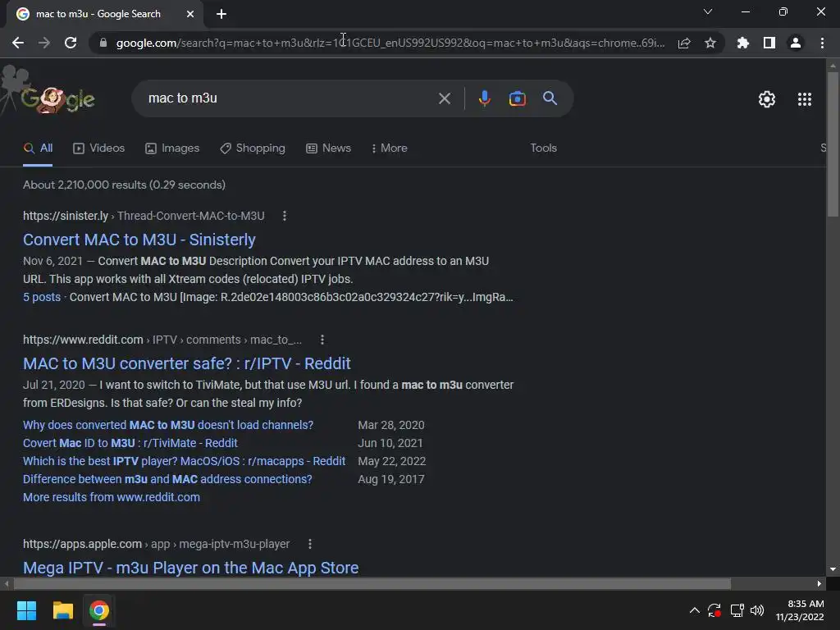
Task: Click the https://sinister.ly breadcrumb URL
Action: (66, 216)
